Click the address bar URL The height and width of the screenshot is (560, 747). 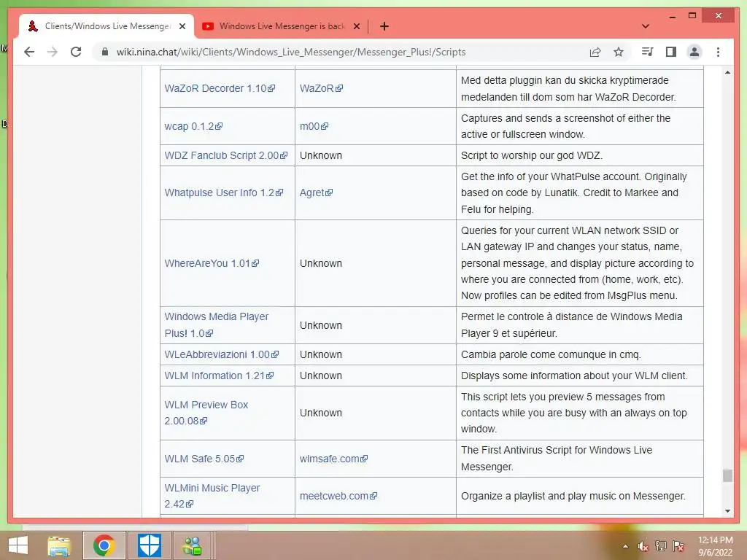[x=290, y=52]
